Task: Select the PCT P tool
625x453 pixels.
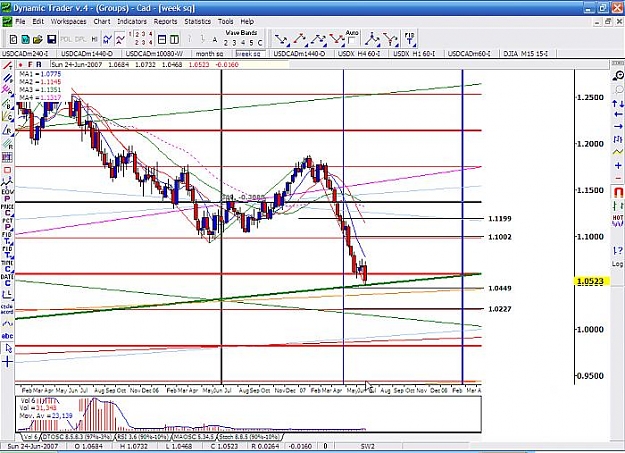Action: coord(7,224)
